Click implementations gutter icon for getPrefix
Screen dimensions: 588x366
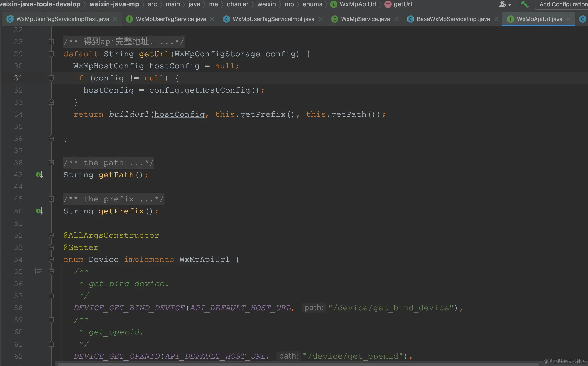[39, 211]
